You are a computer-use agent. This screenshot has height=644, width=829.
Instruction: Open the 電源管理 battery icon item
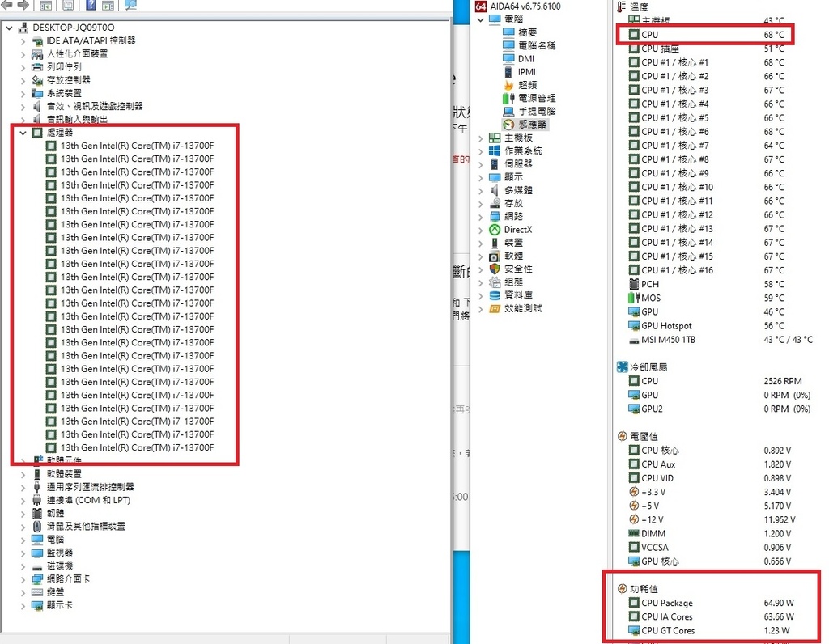(x=508, y=98)
